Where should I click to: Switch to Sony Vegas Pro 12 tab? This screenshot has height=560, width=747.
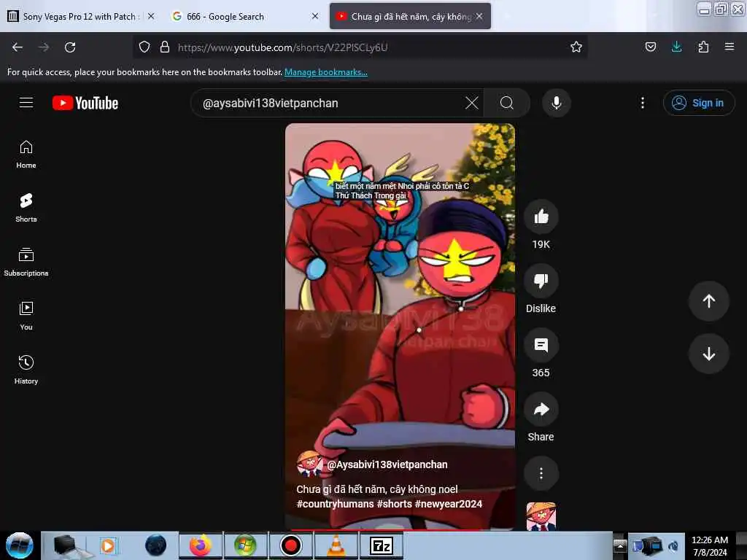tap(79, 16)
